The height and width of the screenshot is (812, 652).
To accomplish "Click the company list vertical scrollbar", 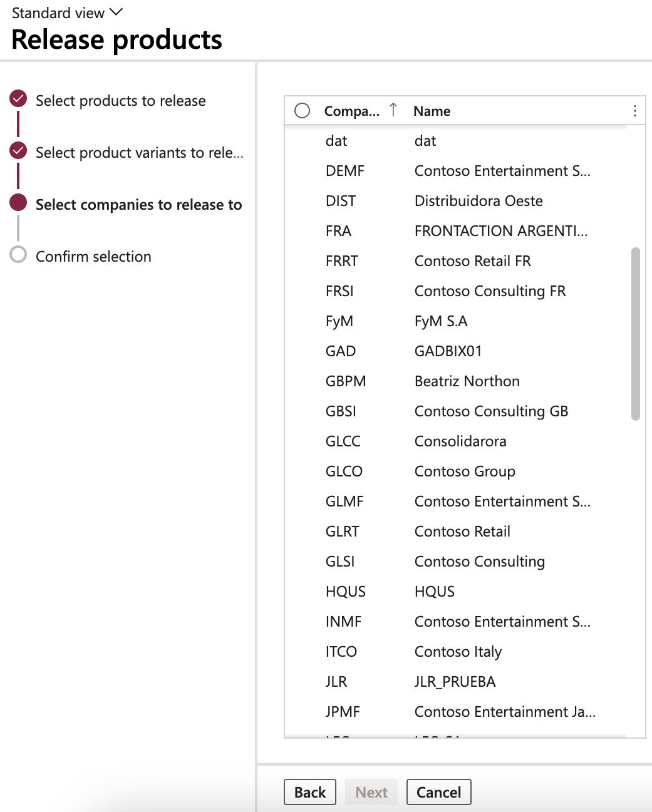I will [636, 334].
